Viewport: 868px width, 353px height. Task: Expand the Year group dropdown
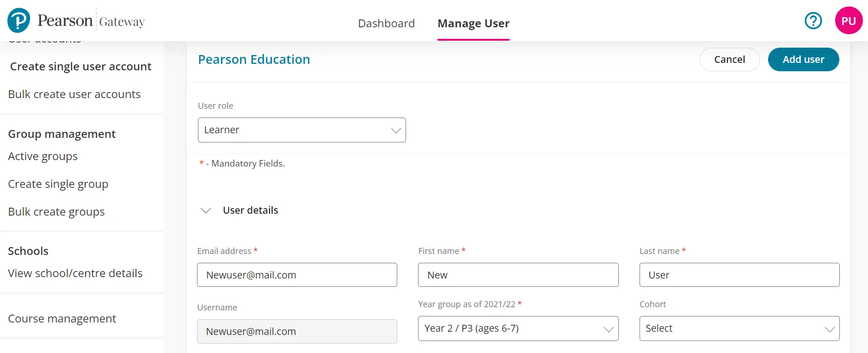pos(518,328)
